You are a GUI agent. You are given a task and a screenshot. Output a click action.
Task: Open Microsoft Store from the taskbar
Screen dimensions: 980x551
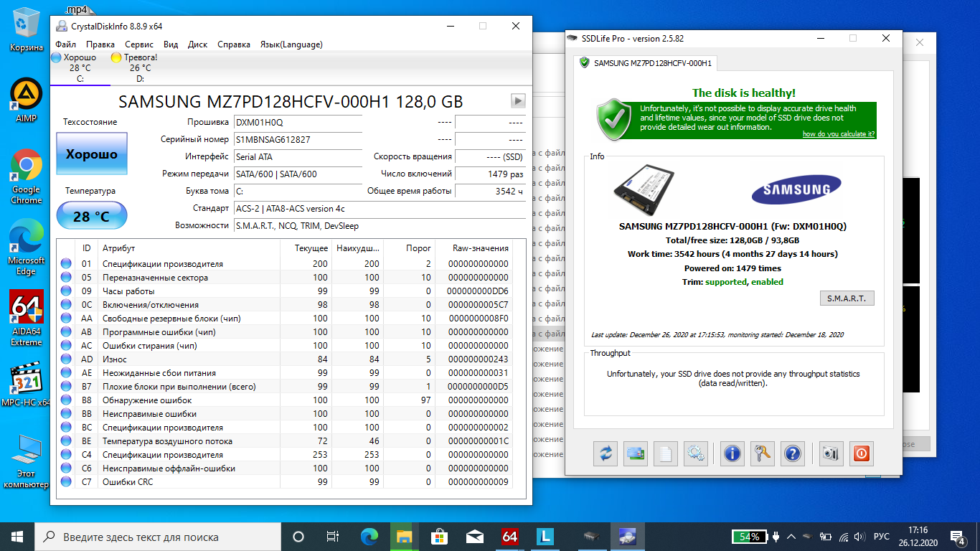pos(439,537)
